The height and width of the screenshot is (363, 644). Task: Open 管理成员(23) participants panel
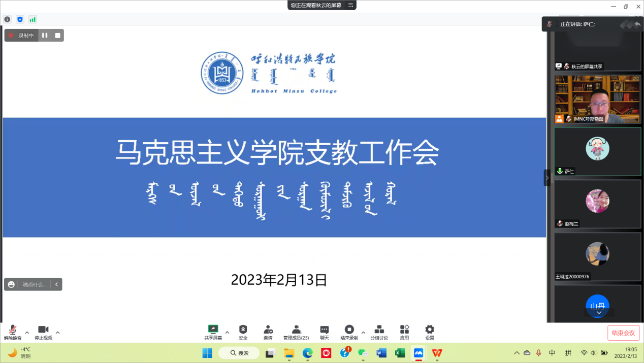[296, 330]
